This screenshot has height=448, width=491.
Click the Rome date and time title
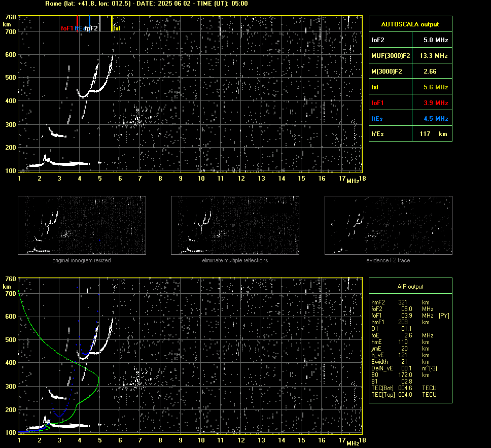pos(147,4)
